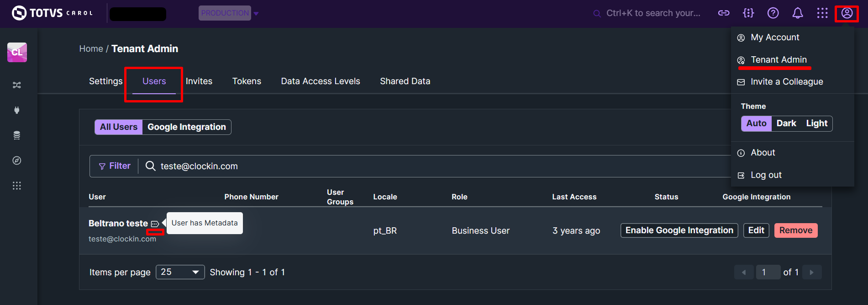Screen dimensions: 868x305
Task: Open the help question mark icon
Action: [773, 13]
